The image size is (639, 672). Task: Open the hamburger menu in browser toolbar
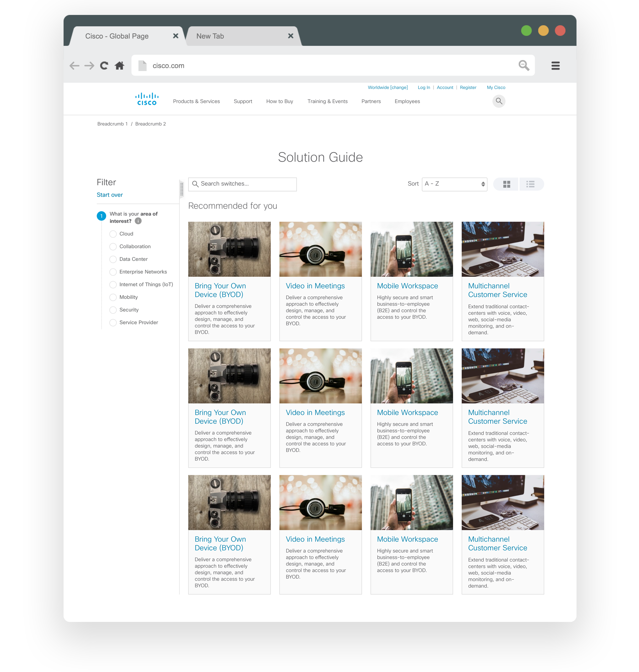click(555, 66)
